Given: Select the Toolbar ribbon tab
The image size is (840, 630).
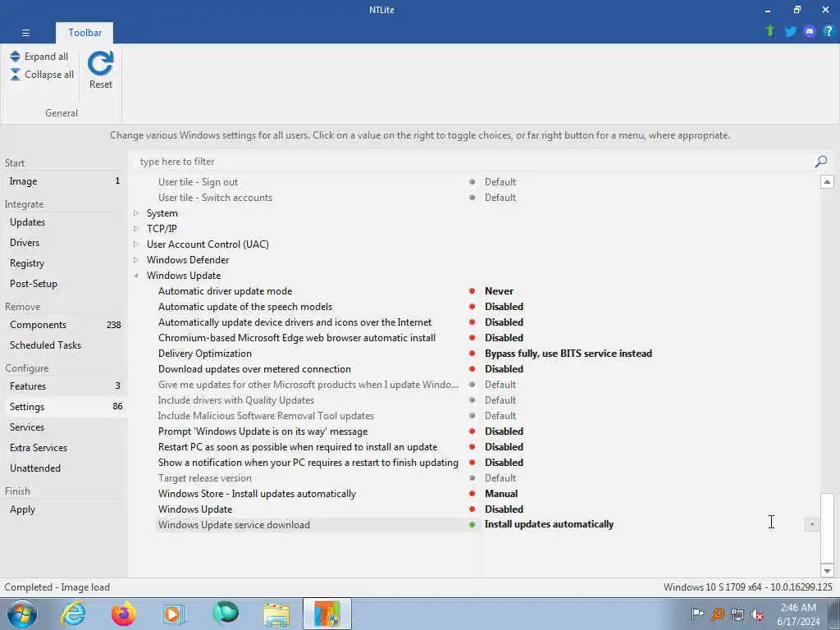Looking at the screenshot, I should click(x=84, y=33).
